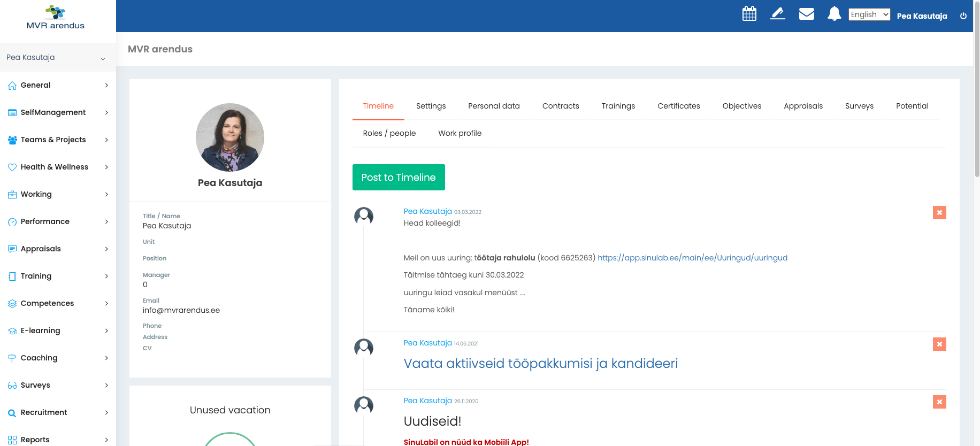Open the Roles / people tab
The image size is (980, 446).
tap(389, 133)
